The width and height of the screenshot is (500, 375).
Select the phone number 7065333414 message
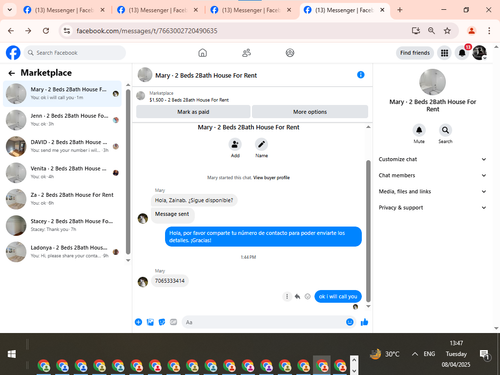pyautogui.click(x=170, y=281)
